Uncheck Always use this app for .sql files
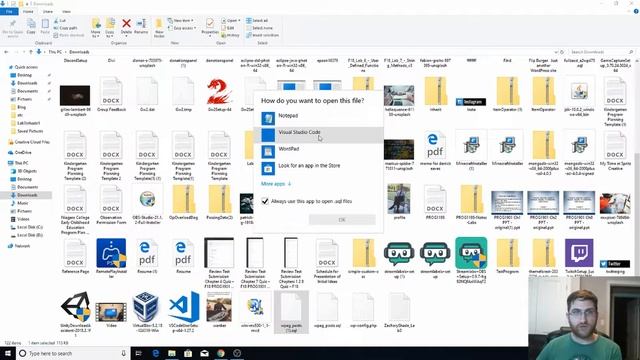 point(265,201)
